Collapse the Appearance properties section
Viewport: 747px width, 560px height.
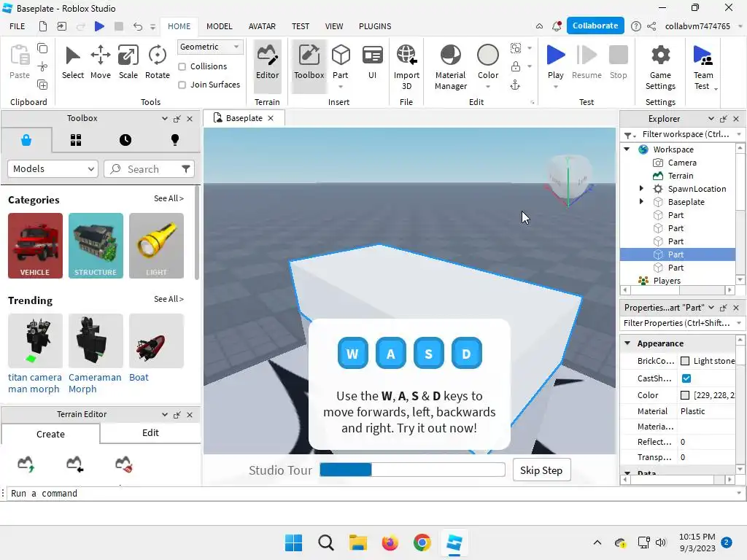[x=627, y=343]
